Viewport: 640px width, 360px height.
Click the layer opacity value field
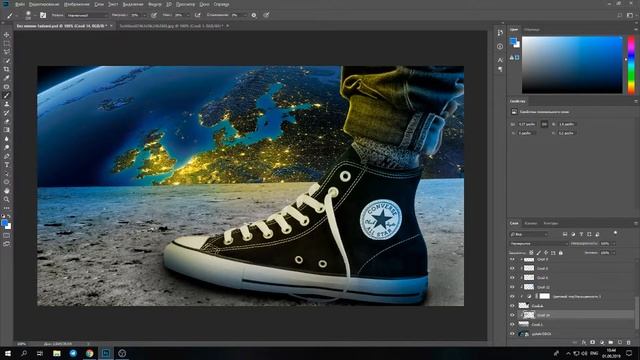coord(605,244)
